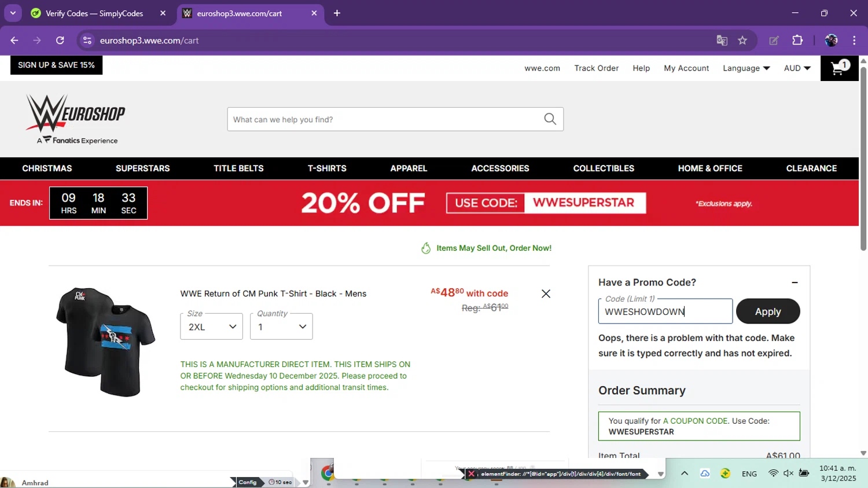Image resolution: width=868 pixels, height=488 pixels.
Task: Click the ENG language indicator
Action: click(x=749, y=474)
